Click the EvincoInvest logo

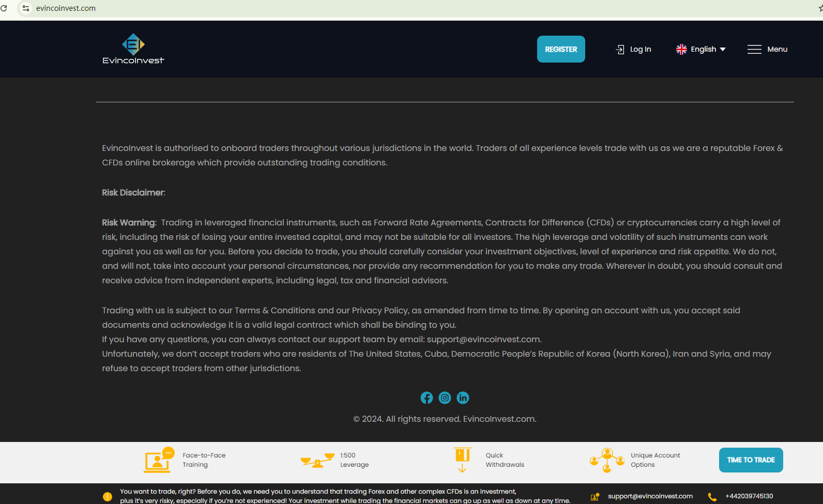click(133, 49)
